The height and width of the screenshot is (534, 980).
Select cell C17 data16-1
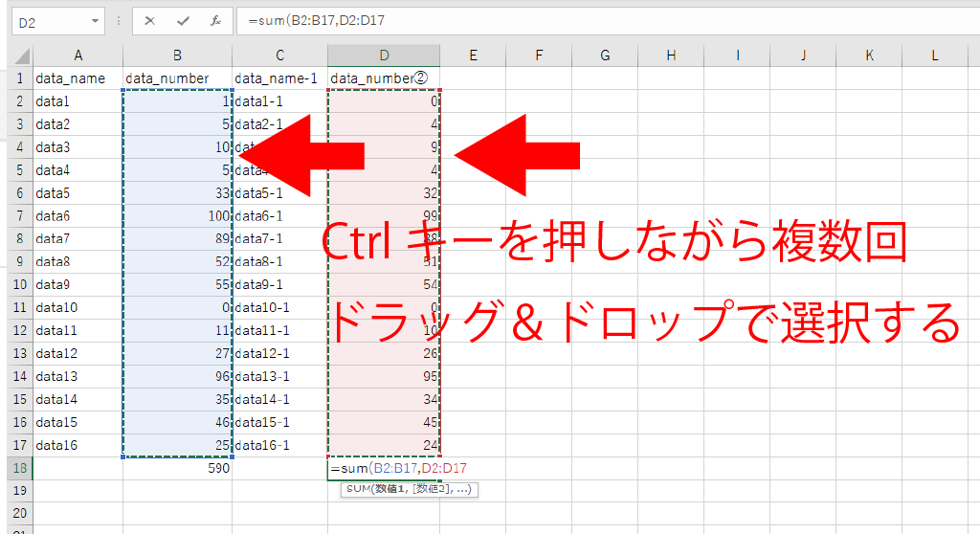[x=278, y=445]
